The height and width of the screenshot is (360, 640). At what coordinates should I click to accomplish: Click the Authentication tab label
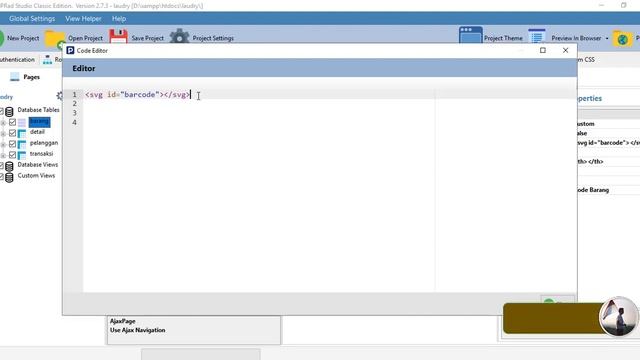[17, 60]
